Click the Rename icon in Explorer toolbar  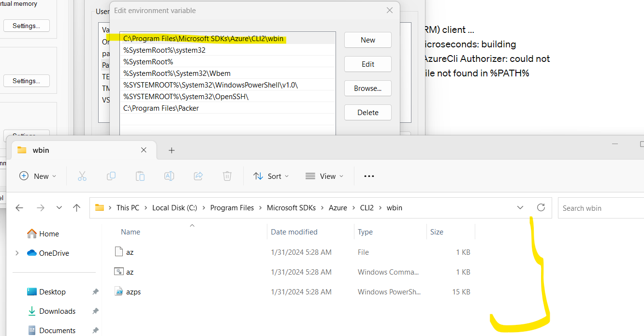[x=169, y=176]
